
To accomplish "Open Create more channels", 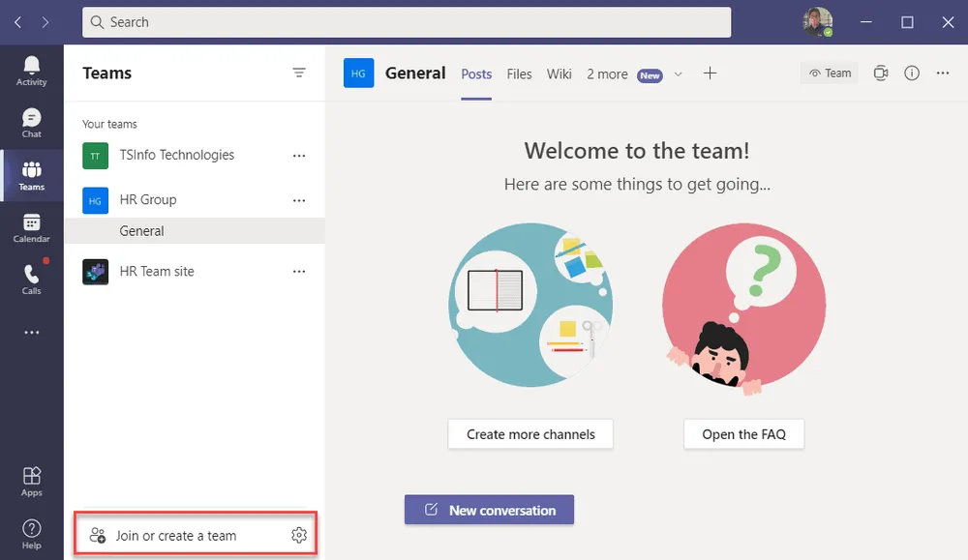I will [x=529, y=434].
